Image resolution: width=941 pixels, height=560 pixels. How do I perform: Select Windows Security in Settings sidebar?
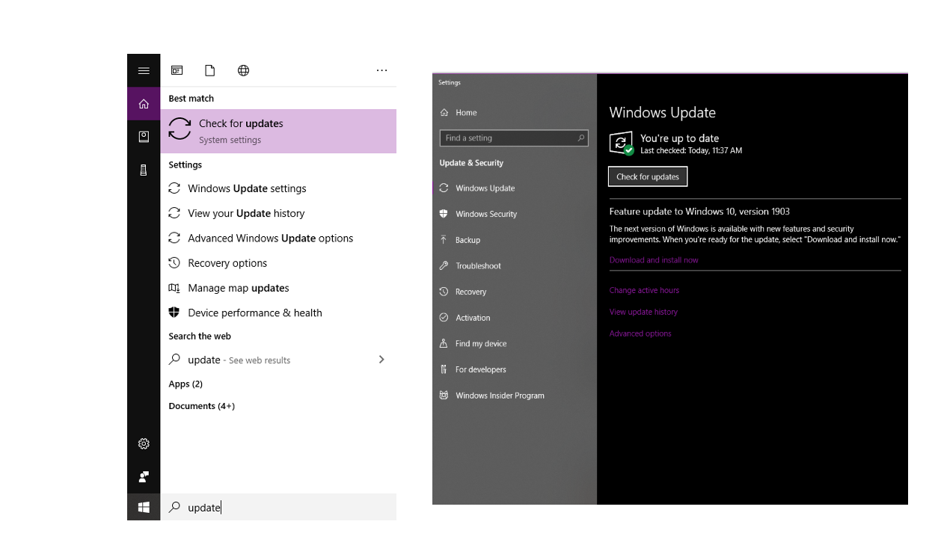click(515, 214)
